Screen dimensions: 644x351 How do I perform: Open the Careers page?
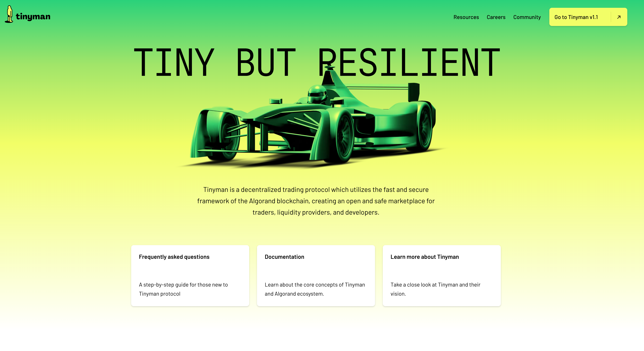tap(496, 17)
